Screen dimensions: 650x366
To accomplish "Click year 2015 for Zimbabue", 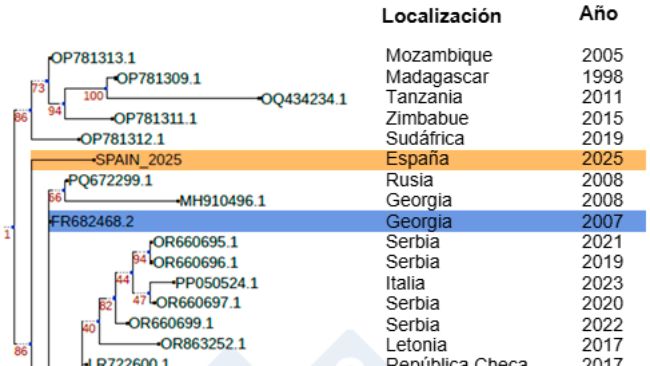I will pyautogui.click(x=602, y=119).
